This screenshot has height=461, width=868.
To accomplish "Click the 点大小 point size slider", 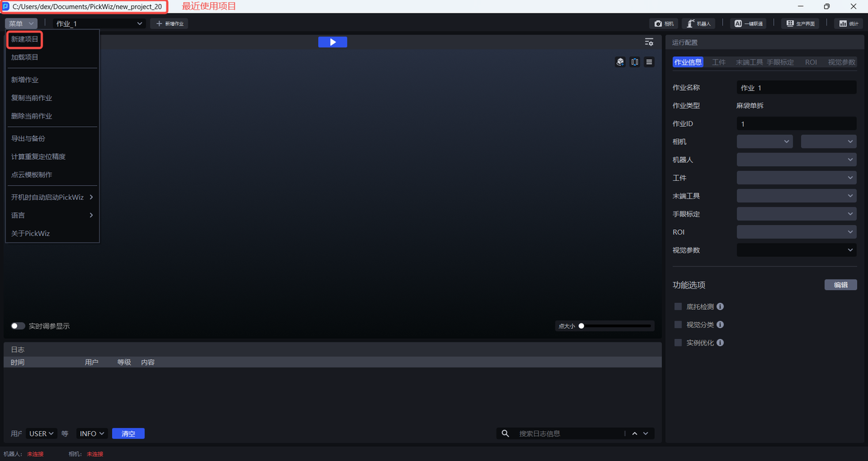I will coord(616,326).
